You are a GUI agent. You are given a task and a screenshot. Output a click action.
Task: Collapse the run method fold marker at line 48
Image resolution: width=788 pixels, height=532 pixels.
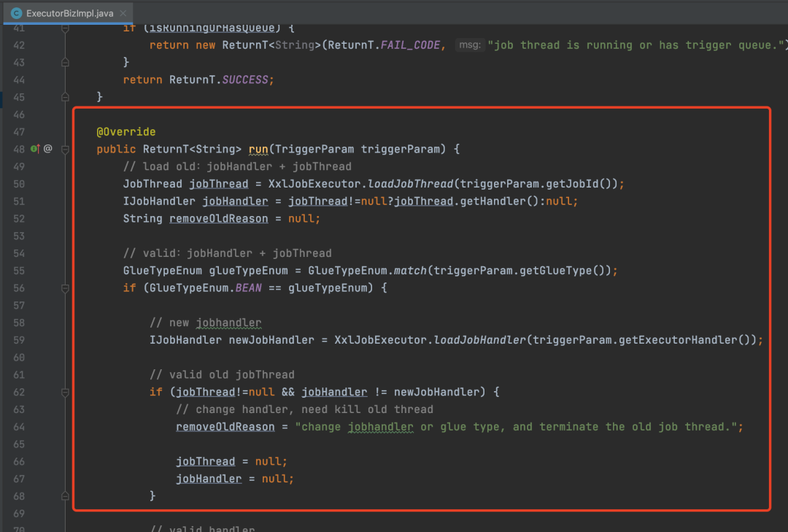click(65, 150)
